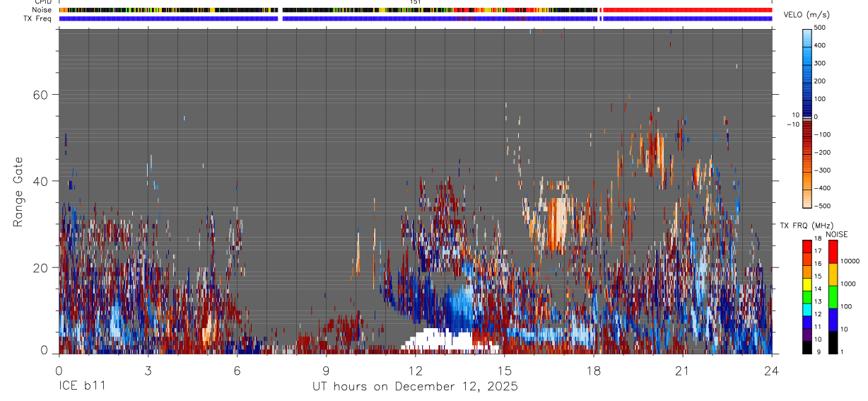Click the x-axis tick label "6"
This screenshot has height=401, width=868.
237,371
